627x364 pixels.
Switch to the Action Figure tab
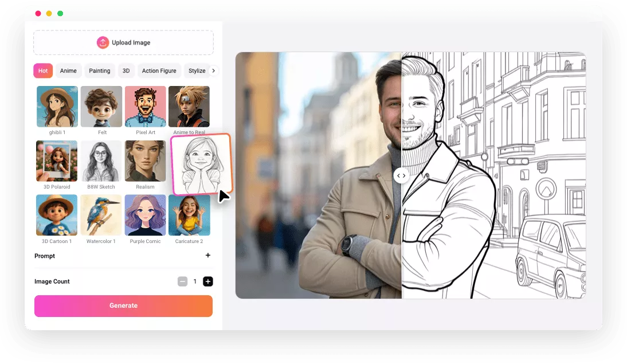159,71
